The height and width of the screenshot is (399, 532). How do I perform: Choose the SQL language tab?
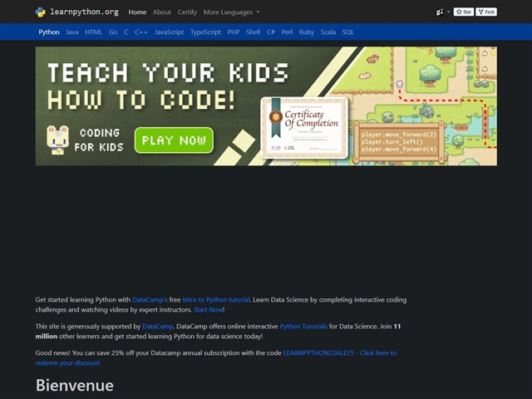coord(347,32)
